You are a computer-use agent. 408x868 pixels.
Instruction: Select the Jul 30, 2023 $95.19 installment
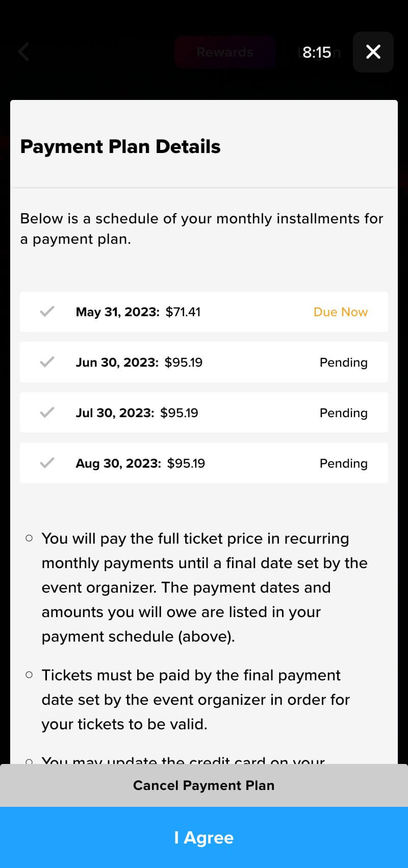tap(137, 413)
